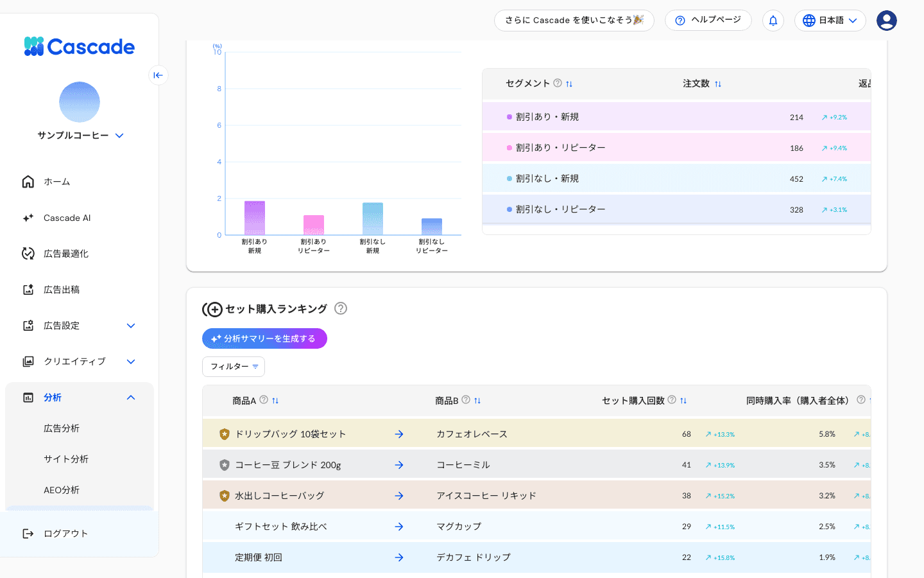Click the カフェオレベース product B cell
Viewport: 924px width, 578px height.
(x=472, y=434)
